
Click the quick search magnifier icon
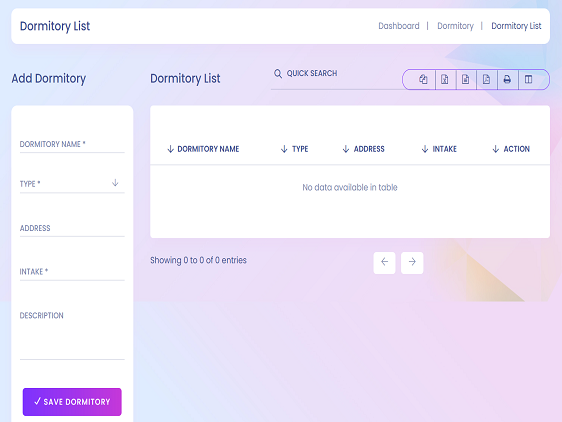pos(278,74)
